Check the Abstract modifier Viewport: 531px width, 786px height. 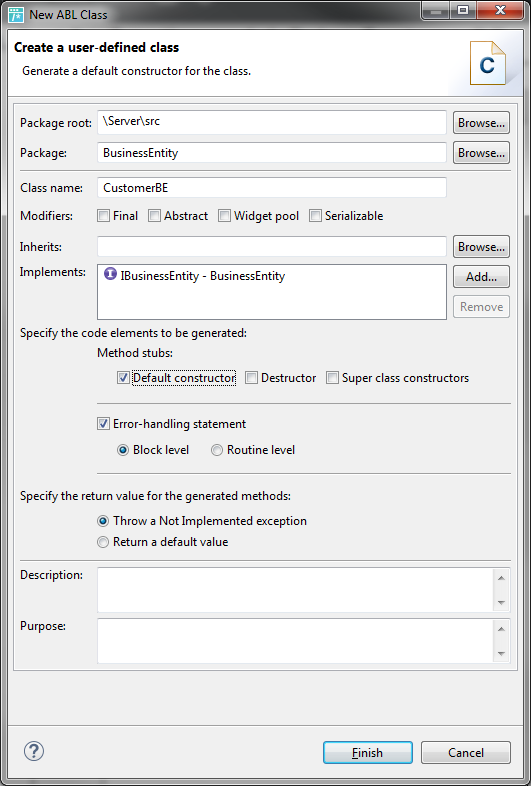coord(154,216)
